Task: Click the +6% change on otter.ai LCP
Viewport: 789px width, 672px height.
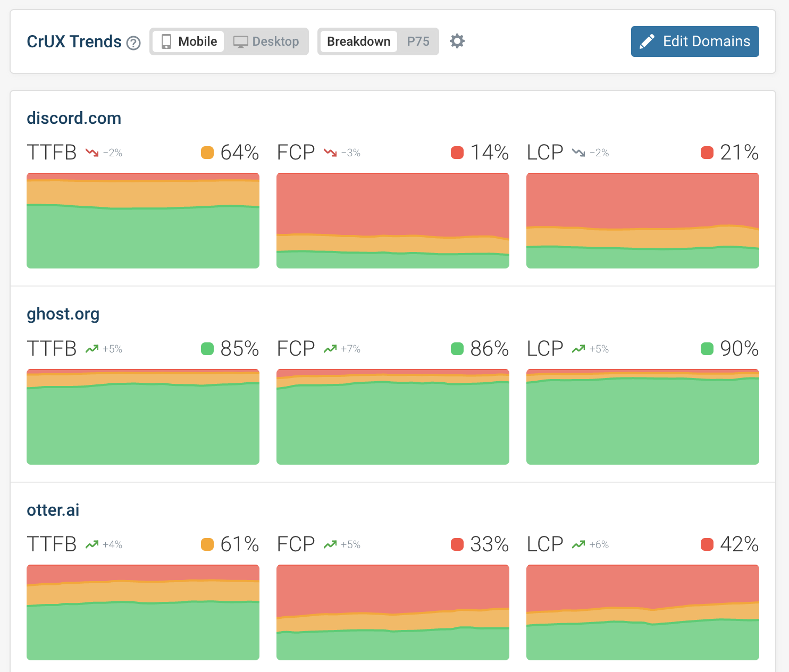Action: pos(599,545)
